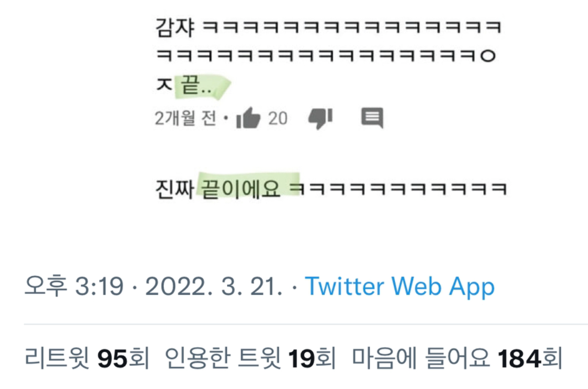
Task: Click the green highlighted '끝이에요' text
Action: point(241,188)
